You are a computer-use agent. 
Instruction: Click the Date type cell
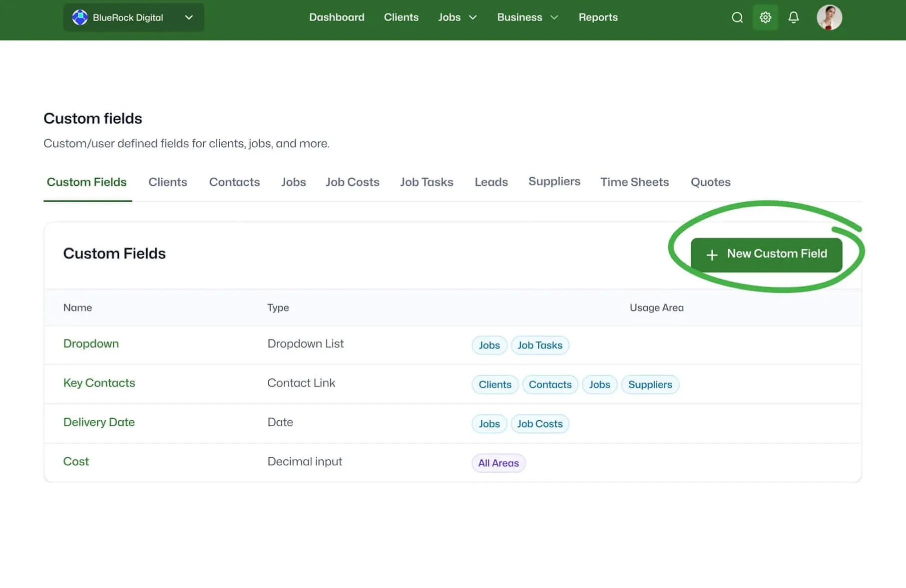click(x=280, y=422)
